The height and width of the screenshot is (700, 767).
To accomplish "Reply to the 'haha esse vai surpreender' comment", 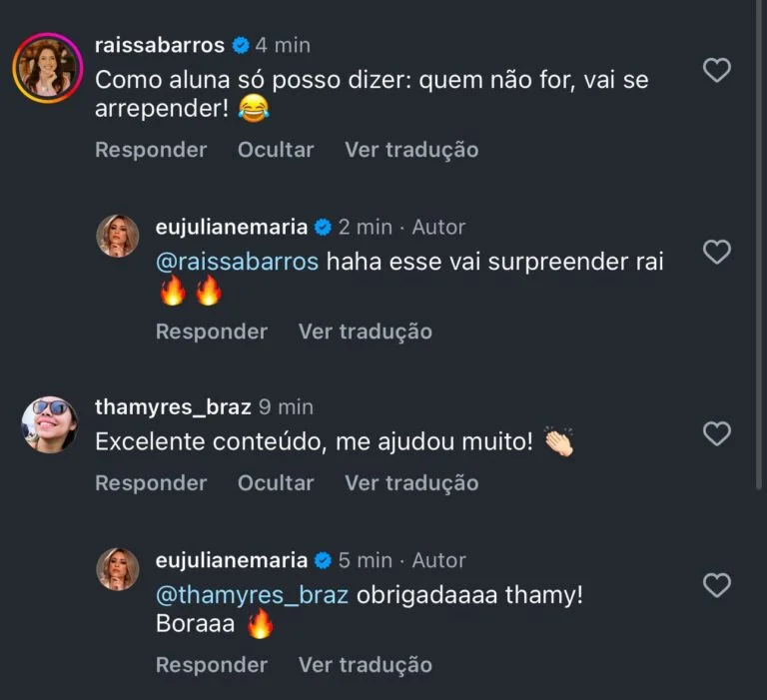I will (x=212, y=332).
